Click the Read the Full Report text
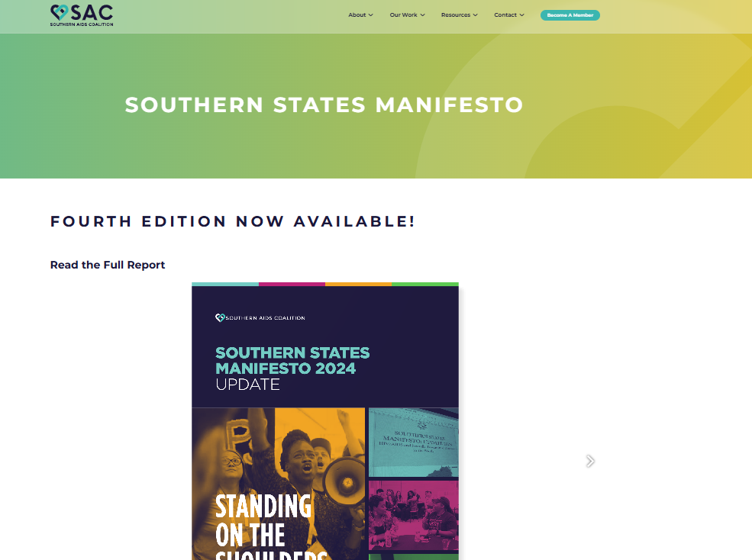Image resolution: width=752 pixels, height=560 pixels. tap(108, 265)
